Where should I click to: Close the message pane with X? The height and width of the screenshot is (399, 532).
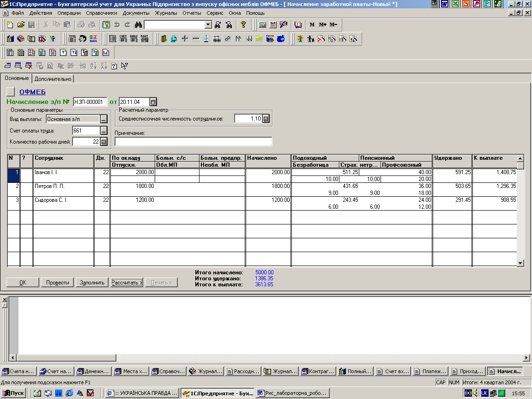(x=5, y=300)
